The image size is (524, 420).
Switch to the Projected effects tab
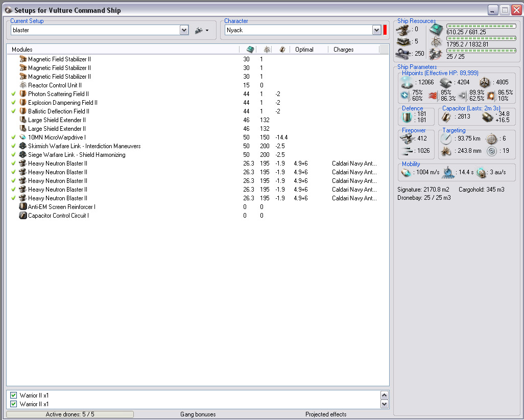pos(326,414)
